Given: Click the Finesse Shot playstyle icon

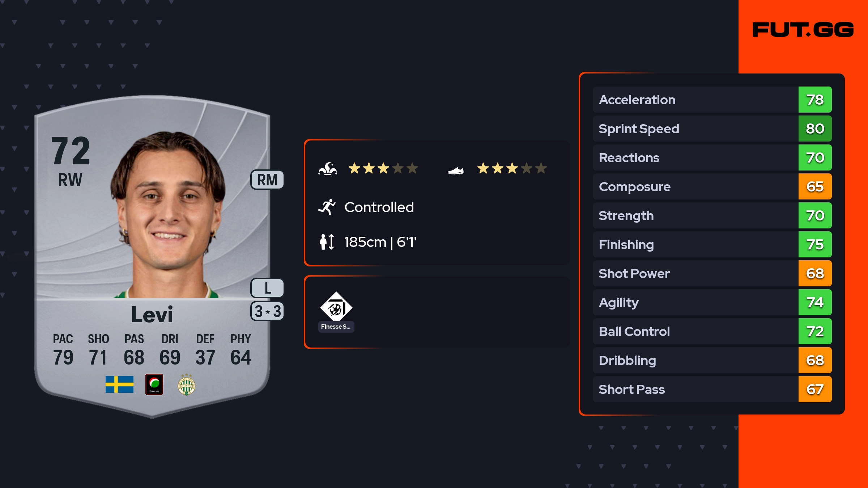Looking at the screenshot, I should 336,307.
